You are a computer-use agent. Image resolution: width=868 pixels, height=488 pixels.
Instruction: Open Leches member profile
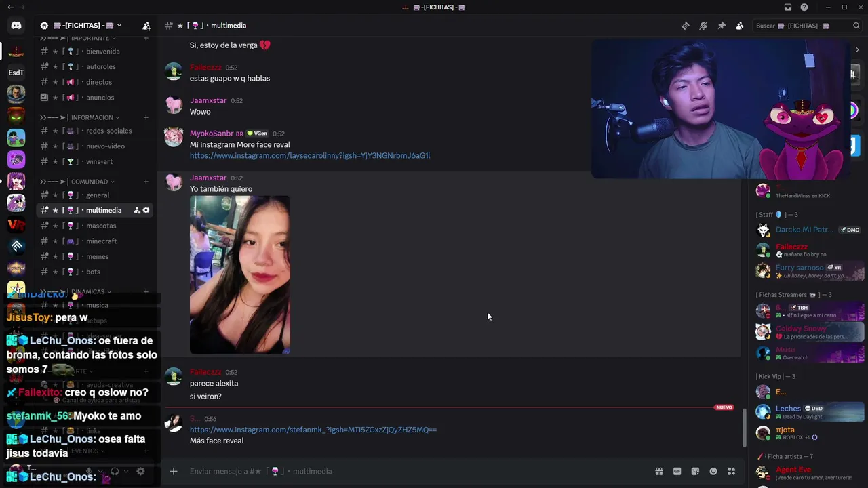810,411
